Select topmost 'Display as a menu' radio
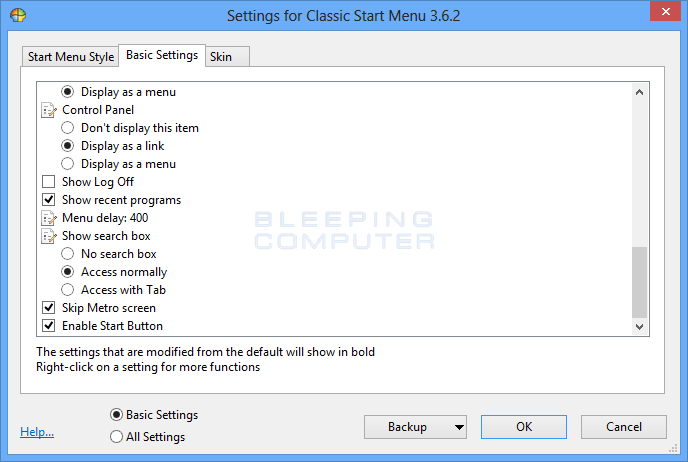 pos(67,92)
